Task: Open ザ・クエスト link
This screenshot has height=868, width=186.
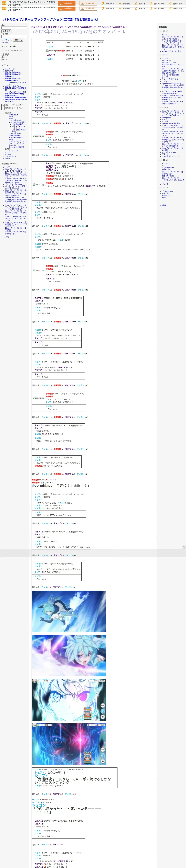Action: coord(13,151)
